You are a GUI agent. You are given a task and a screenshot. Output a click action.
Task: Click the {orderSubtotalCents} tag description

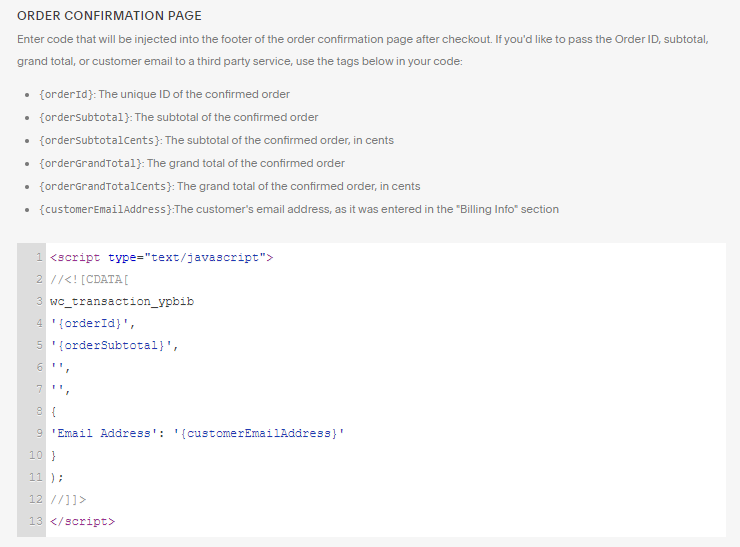click(x=279, y=140)
